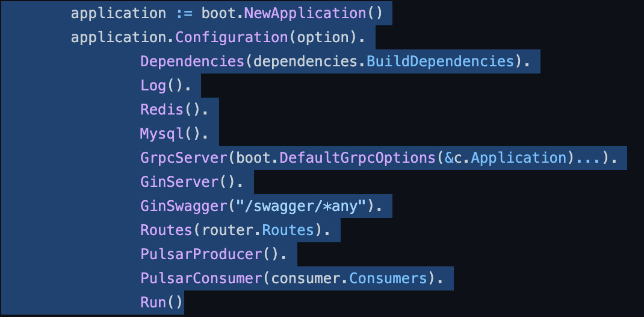This screenshot has height=317, width=644.
Task: Click DefaultGrpcOptions in the GrpcServer line
Action: pyautogui.click(x=358, y=158)
